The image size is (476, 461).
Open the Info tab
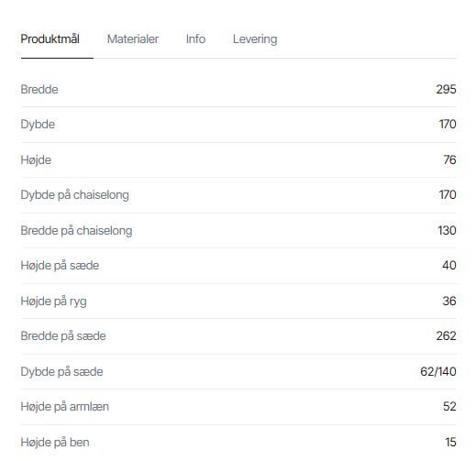pyautogui.click(x=195, y=39)
